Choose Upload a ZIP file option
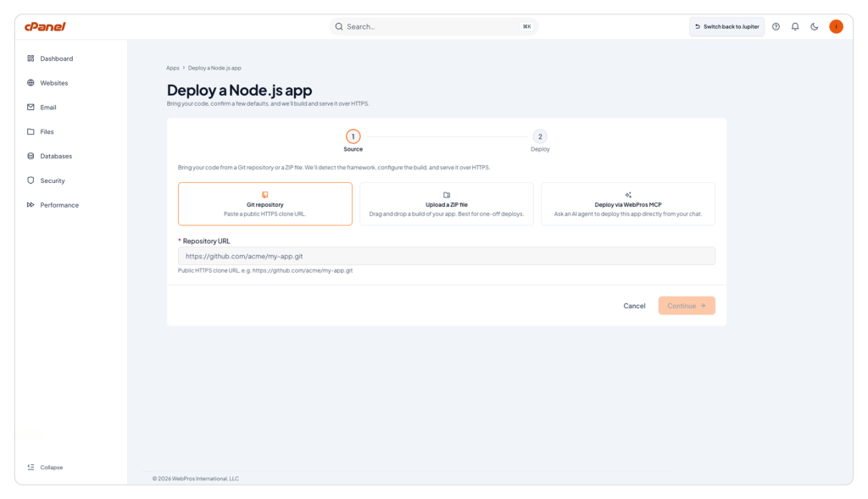 tap(446, 203)
